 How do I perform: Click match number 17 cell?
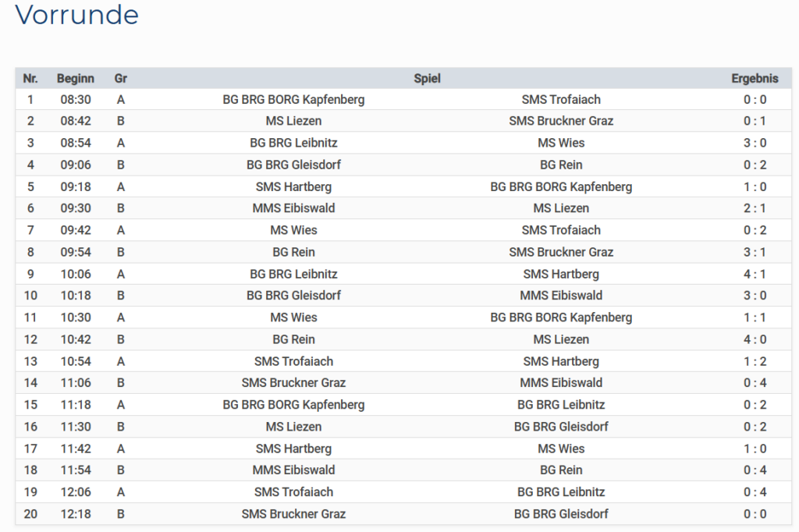pos(30,449)
